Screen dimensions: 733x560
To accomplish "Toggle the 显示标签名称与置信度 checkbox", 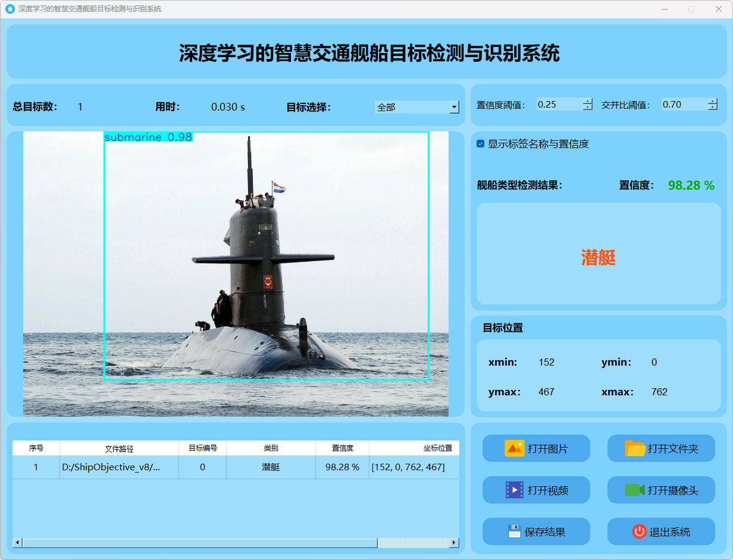I will pyautogui.click(x=481, y=144).
